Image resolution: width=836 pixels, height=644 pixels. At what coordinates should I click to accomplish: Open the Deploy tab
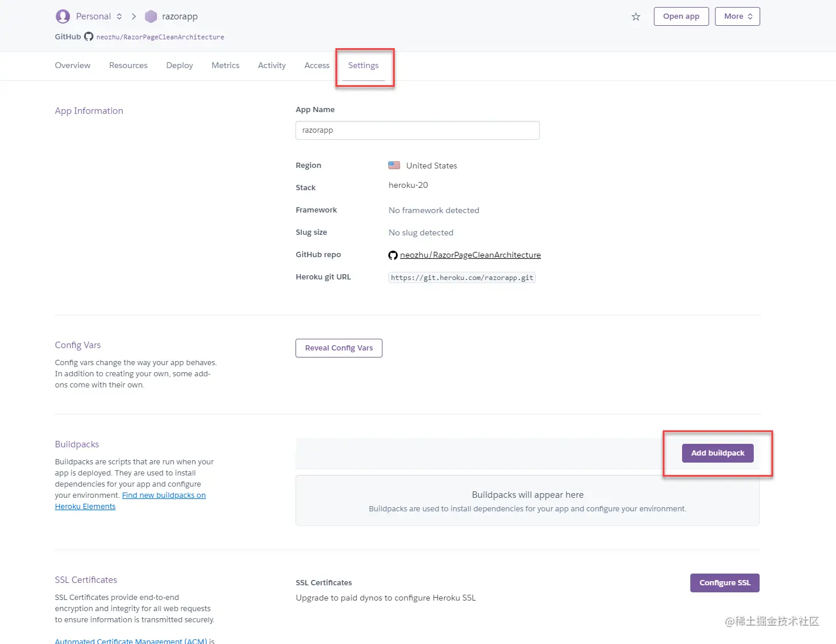(x=179, y=65)
